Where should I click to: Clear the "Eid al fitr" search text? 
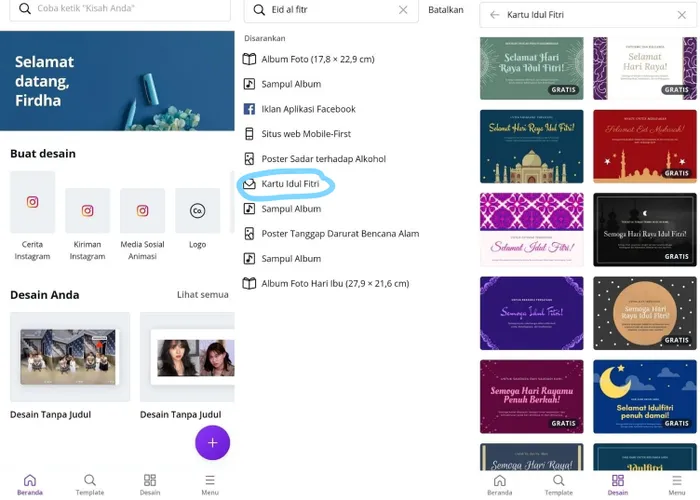tap(403, 9)
